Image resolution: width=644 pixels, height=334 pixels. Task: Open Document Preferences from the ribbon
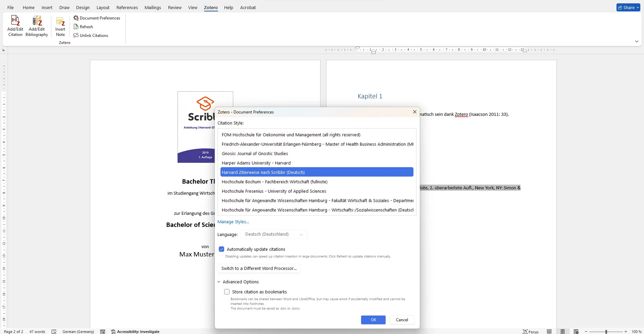(x=97, y=18)
